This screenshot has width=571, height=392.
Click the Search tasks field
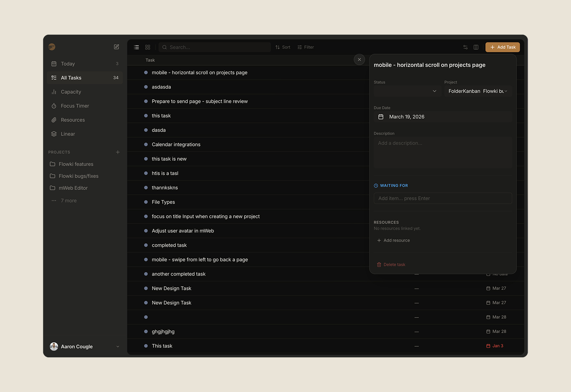point(215,47)
